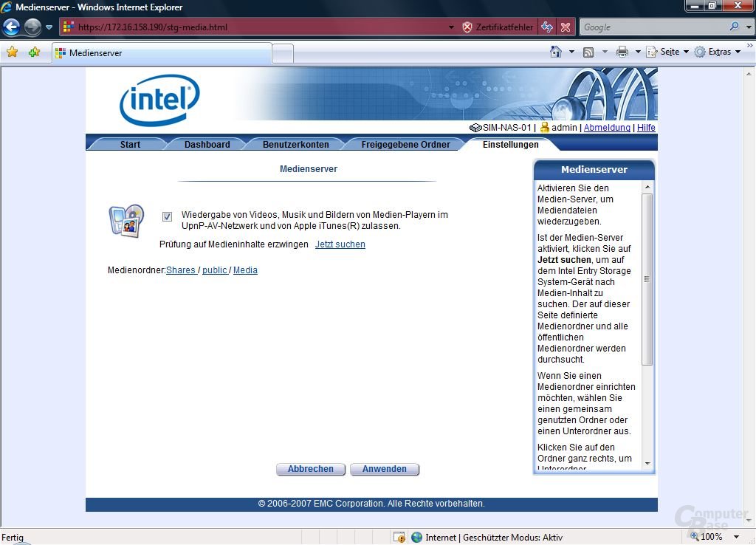Open address bar history dropdown arrow
This screenshot has height=545, width=756.
pyautogui.click(x=451, y=27)
